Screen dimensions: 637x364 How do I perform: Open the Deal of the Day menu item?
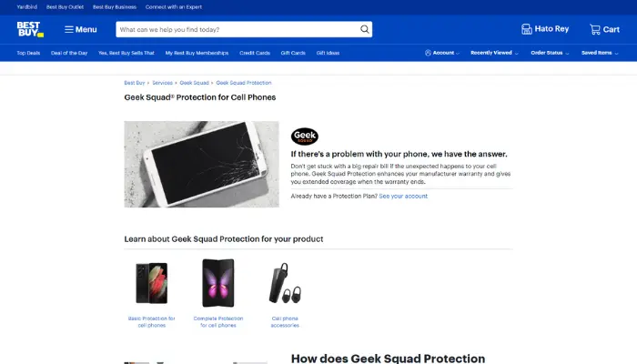pyautogui.click(x=69, y=53)
